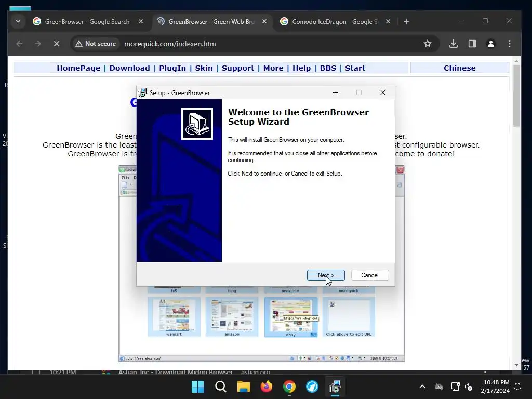Minimize the Setup - GreenBrowser dialog
Screen dimensions: 532x399
coord(336,92)
